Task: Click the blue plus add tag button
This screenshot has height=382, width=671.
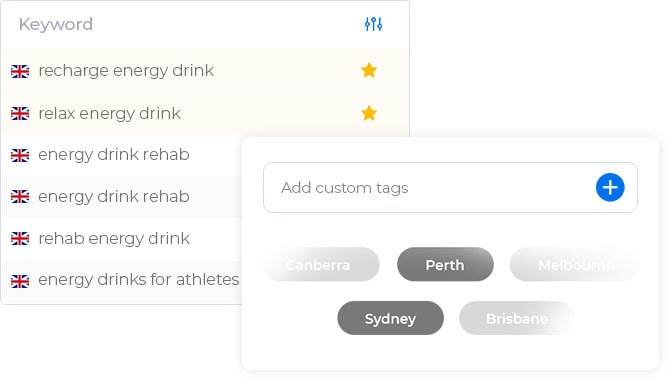Action: click(x=610, y=187)
